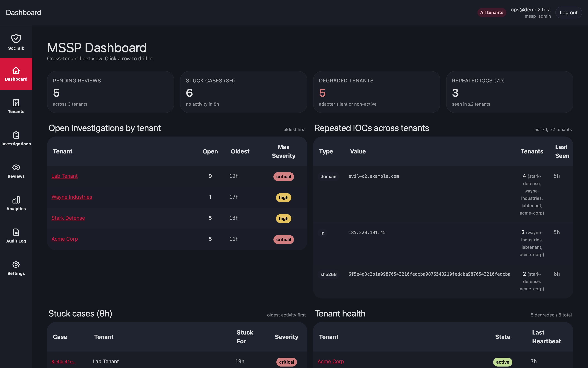588x368 pixels.
Task: Click the Max Severity column header
Action: [x=284, y=151]
